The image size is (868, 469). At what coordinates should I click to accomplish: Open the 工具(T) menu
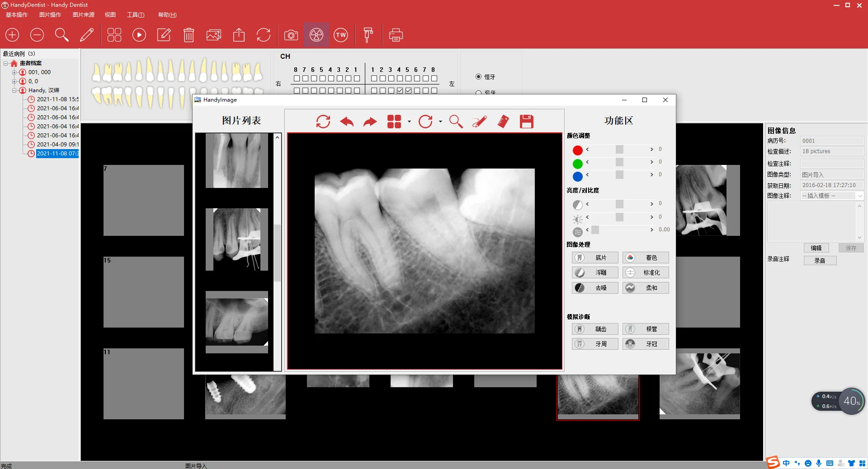click(x=136, y=15)
